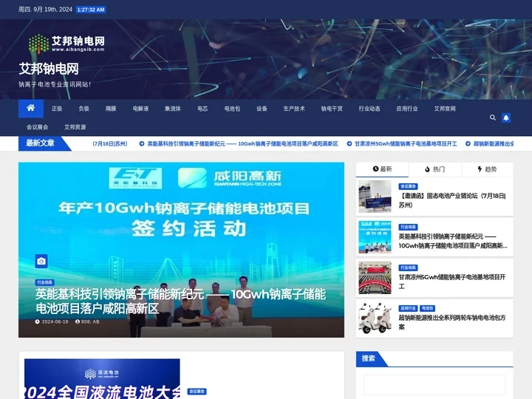Switch to the 热门 tab
532x399 pixels.
tap(434, 169)
